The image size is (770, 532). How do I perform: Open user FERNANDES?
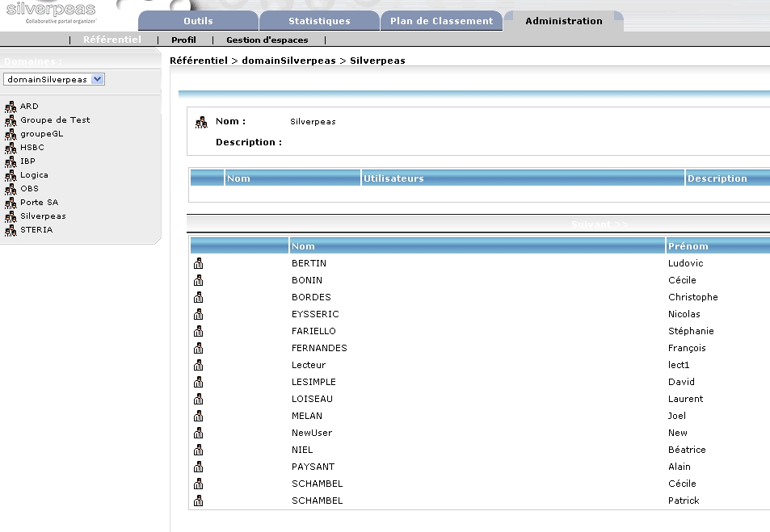pyautogui.click(x=319, y=348)
